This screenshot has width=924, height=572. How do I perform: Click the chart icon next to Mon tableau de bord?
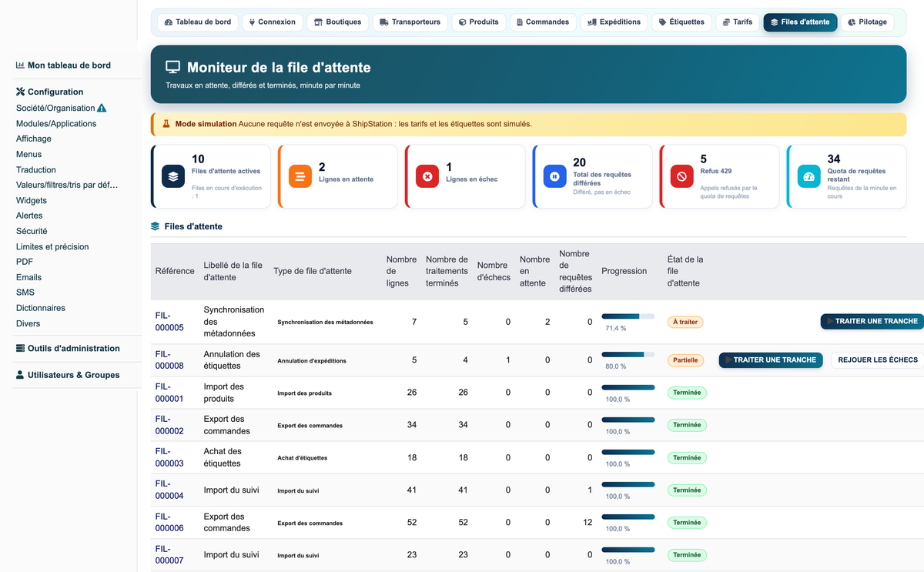[20, 65]
